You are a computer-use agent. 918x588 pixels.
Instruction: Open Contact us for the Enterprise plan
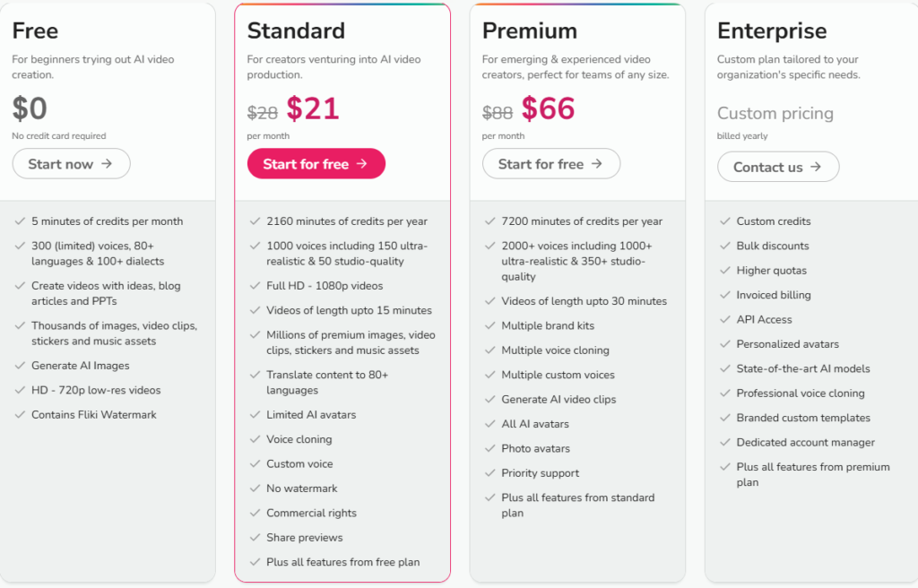click(x=777, y=167)
